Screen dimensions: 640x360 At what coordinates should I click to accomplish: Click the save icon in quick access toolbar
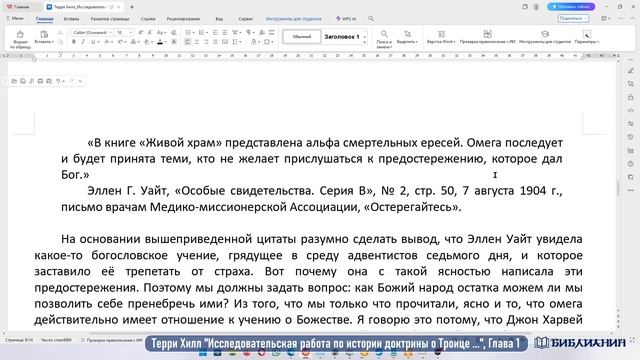pyautogui.click(x=23, y=81)
